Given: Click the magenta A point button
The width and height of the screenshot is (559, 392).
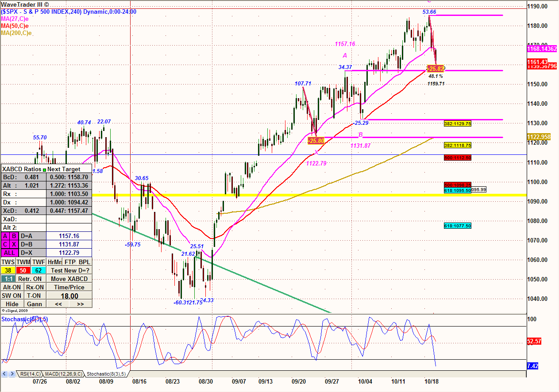Looking at the screenshot, I should click(x=5, y=236).
